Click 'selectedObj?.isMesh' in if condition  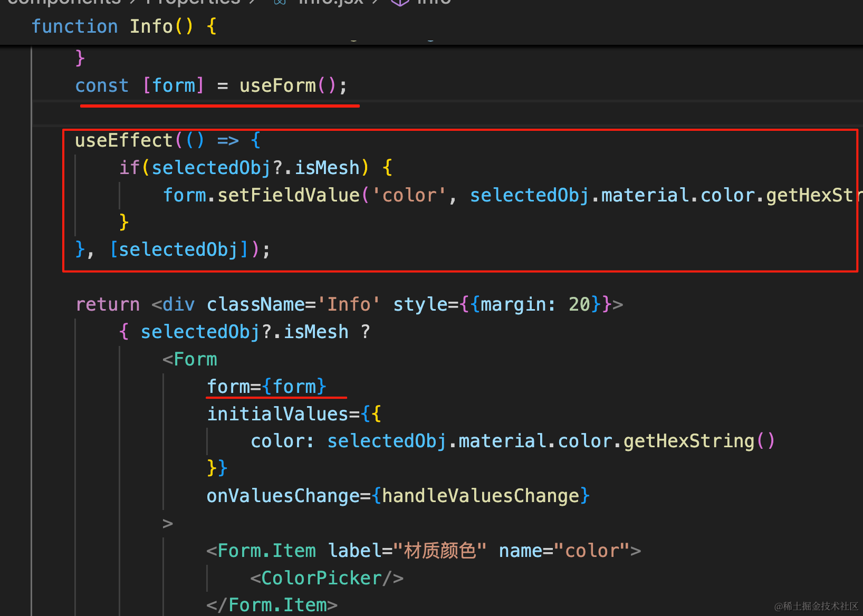[256, 168]
